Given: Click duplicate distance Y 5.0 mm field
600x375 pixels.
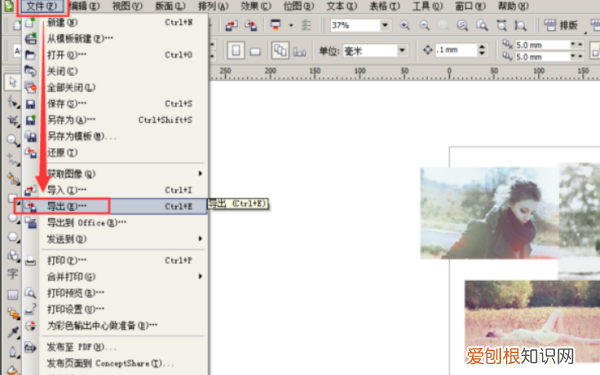Looking at the screenshot, I should coord(542,57).
